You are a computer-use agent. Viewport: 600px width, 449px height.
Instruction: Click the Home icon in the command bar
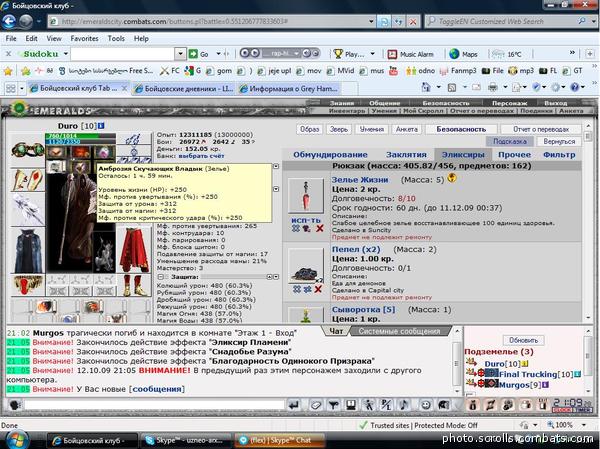pyautogui.click(x=426, y=88)
